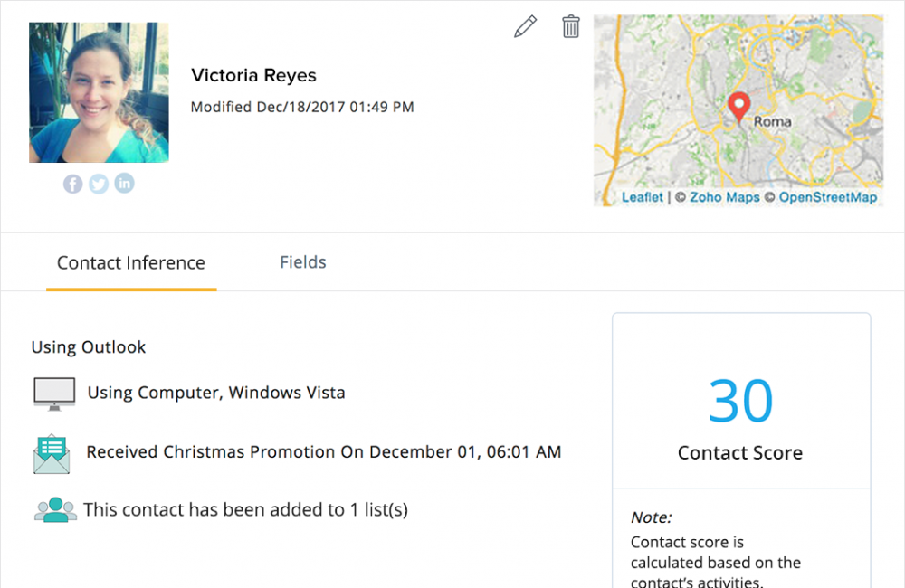The height and width of the screenshot is (588, 905).
Task: Click the computer monitor device icon
Action: tap(54, 394)
